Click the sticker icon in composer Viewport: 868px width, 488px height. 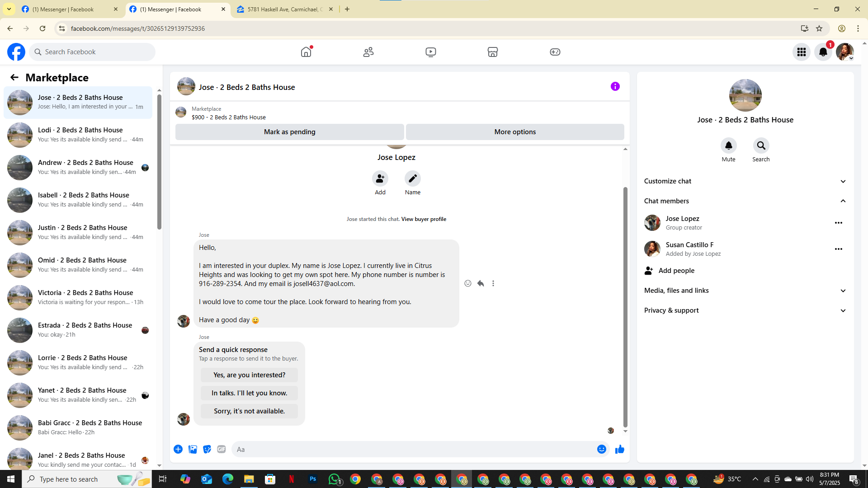pyautogui.click(x=207, y=449)
